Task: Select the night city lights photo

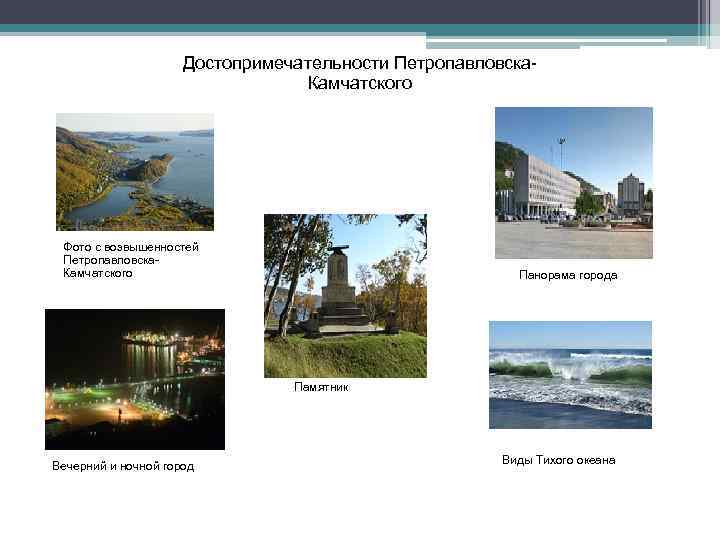Action: 135,379
